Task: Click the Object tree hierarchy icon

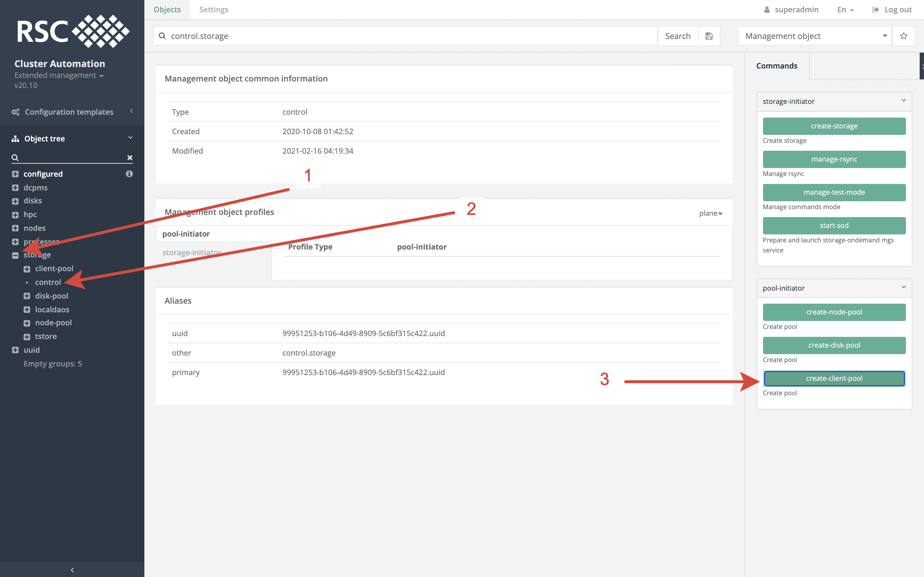Action: click(x=15, y=138)
